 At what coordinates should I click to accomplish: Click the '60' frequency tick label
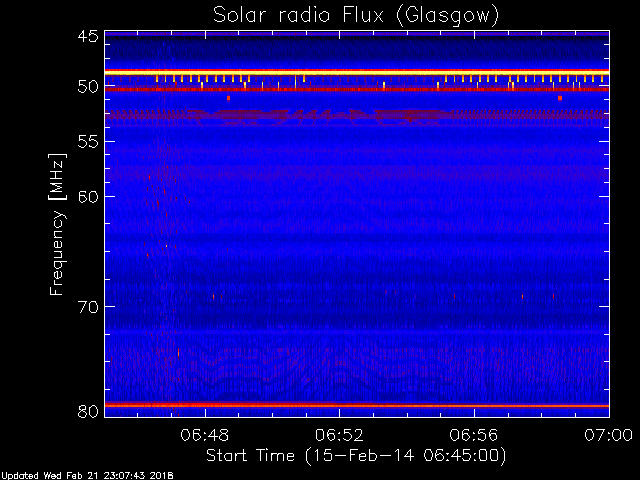pos(88,197)
